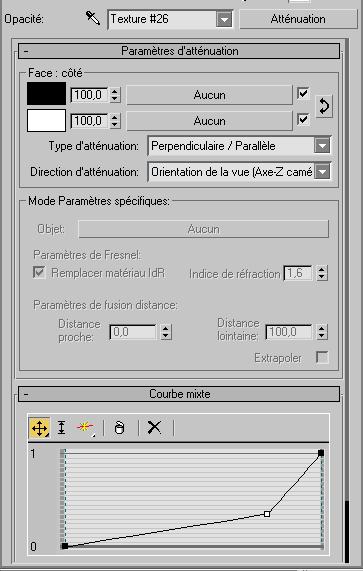The height and width of the screenshot is (571, 363).
Task: Toggle the checkbox beside black color map
Action: coord(303,94)
